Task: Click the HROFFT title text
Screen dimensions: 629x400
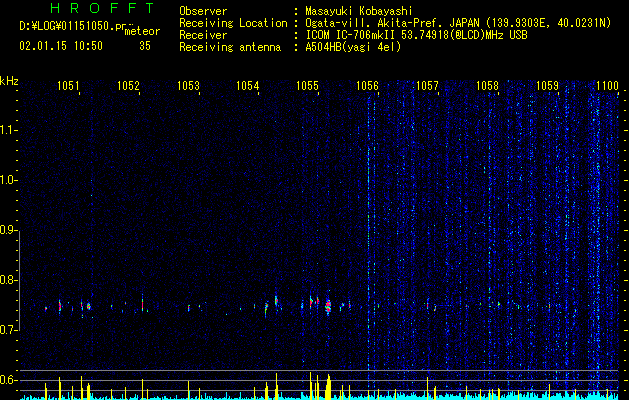Action: [102, 8]
